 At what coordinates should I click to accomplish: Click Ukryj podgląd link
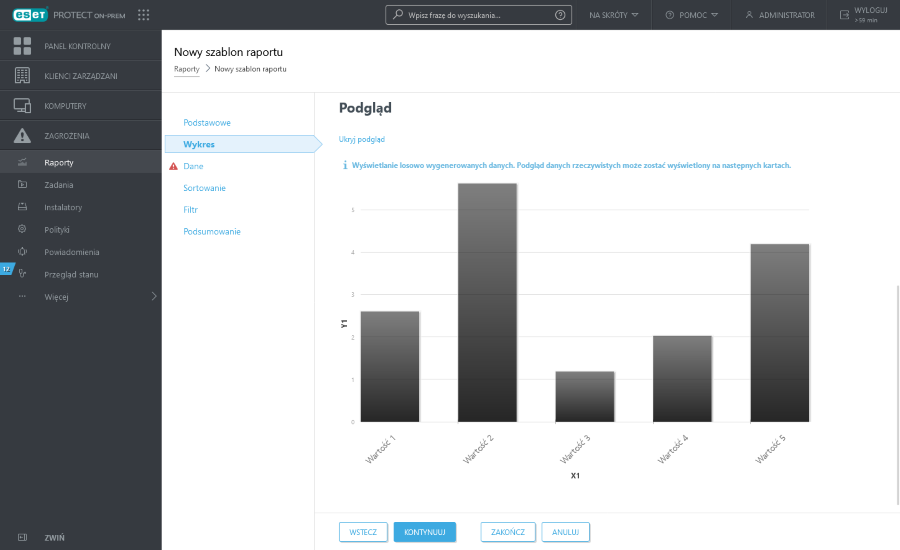pos(362,140)
